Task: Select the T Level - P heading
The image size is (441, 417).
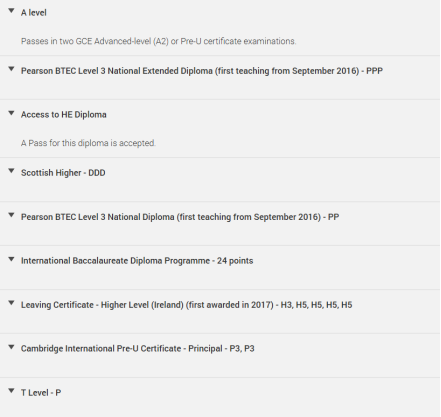Action: (x=41, y=393)
